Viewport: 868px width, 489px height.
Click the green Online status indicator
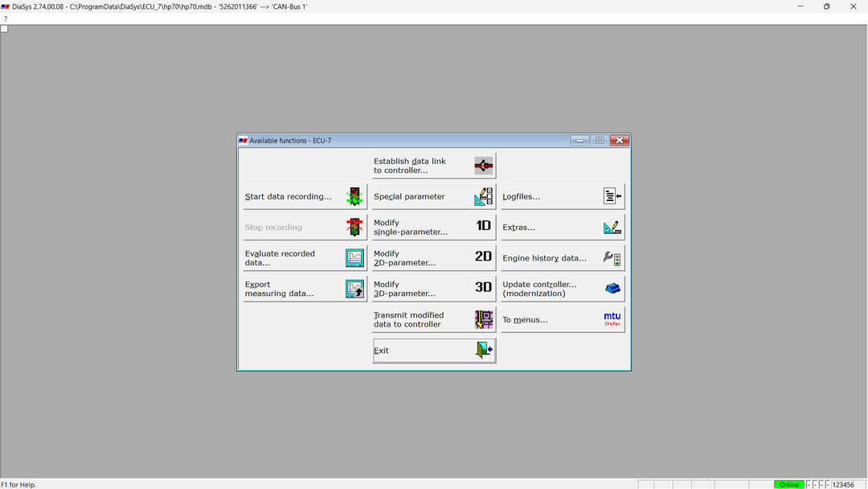pyautogui.click(x=789, y=484)
